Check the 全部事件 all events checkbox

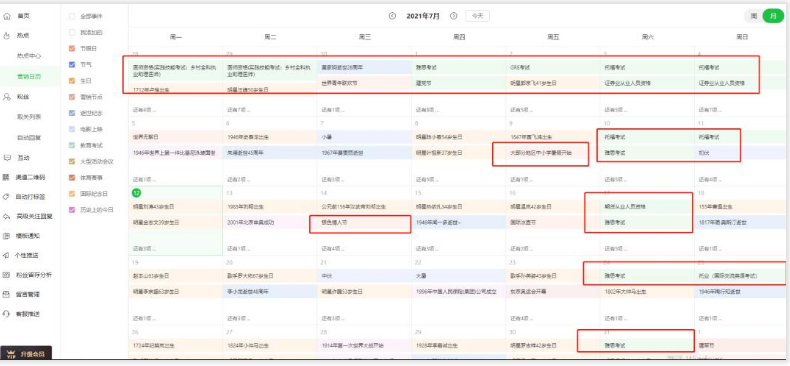point(72,17)
